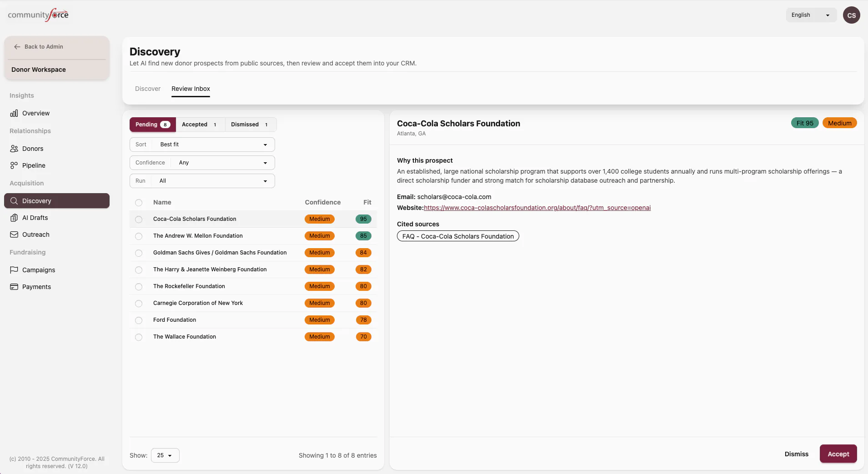This screenshot has height=474, width=868.
Task: Open Pipeline in the sidebar
Action: (x=57, y=165)
